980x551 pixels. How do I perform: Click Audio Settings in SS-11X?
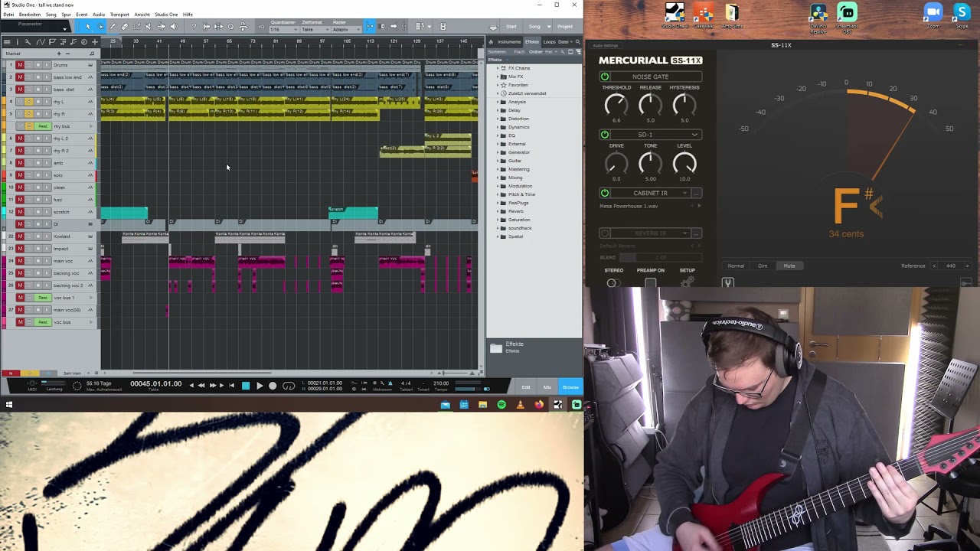(x=605, y=45)
